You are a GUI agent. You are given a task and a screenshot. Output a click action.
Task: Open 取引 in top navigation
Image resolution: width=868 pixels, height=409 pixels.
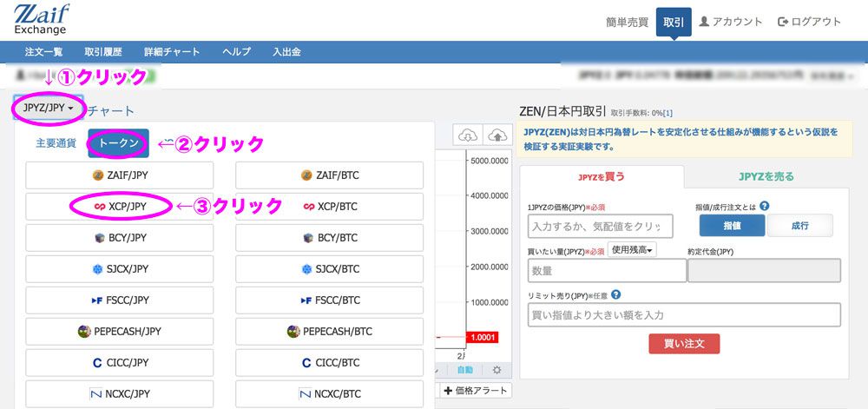click(674, 22)
